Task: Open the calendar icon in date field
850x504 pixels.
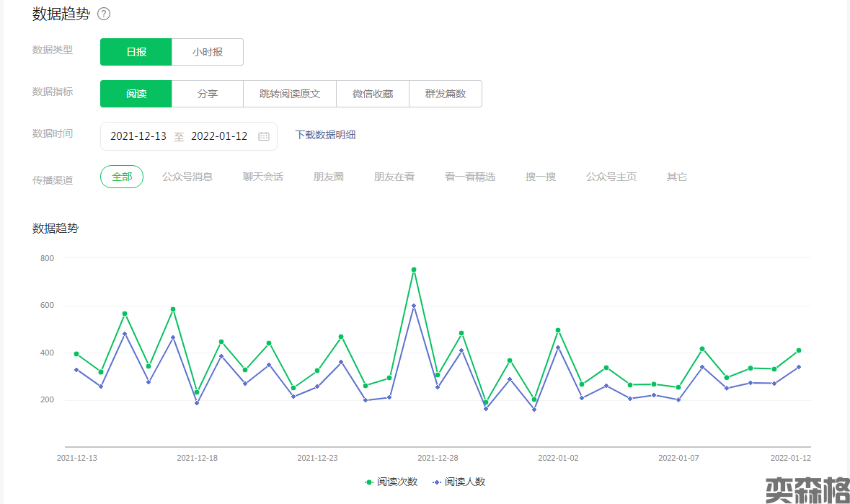Action: pos(264,136)
